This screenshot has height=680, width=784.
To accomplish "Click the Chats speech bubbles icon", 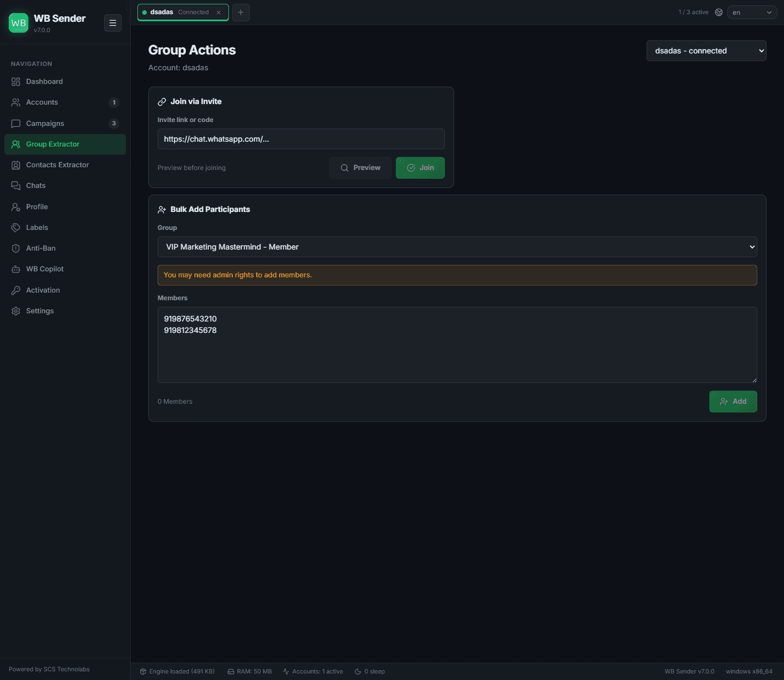I will pyautogui.click(x=16, y=186).
